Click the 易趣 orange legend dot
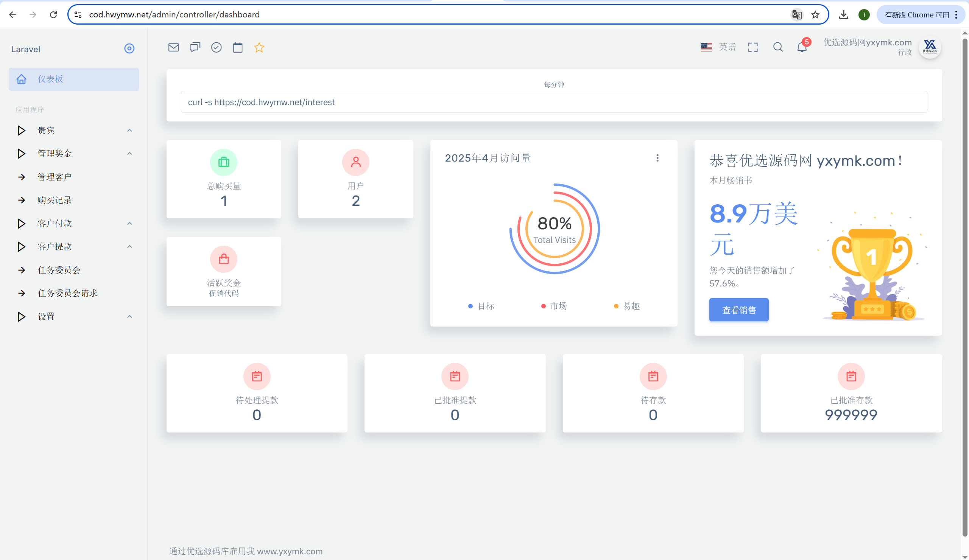 pos(616,306)
